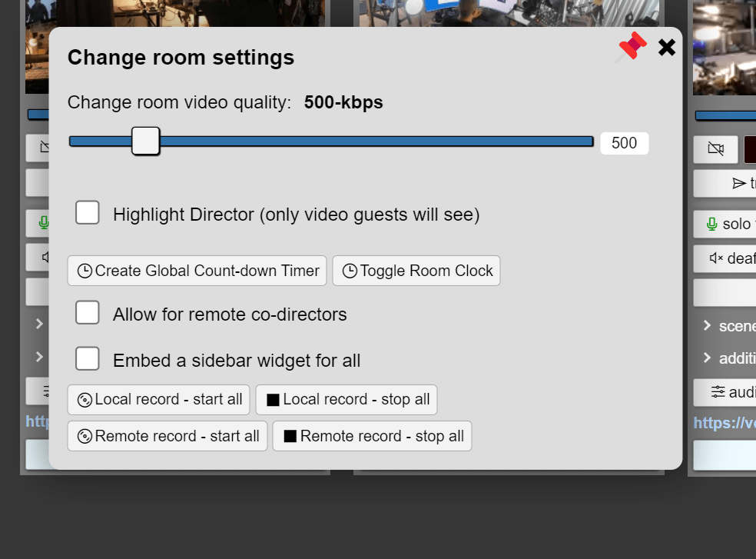Screen dimensions: 756x559
Task: Expand the additional controls chevron on right
Action: coord(708,358)
